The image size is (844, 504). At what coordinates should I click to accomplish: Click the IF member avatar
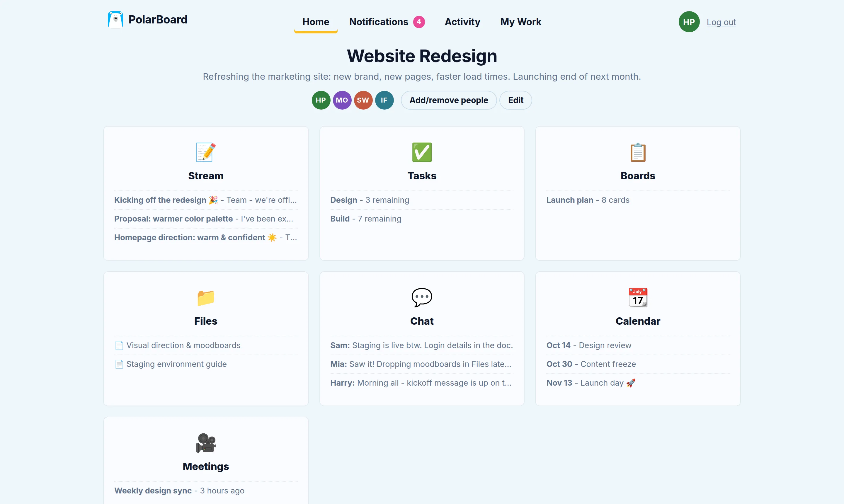[384, 100]
